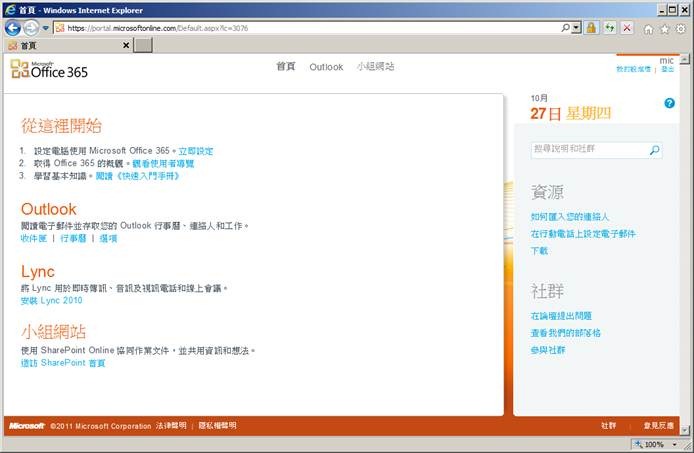Screen dimensions: 694x453
Task: Minimize the Internet Explorer window
Action: [662, 9]
